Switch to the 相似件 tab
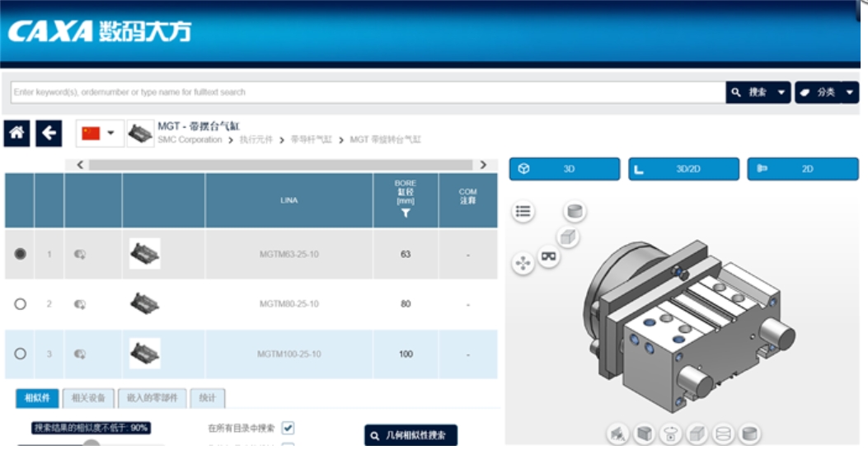The width and height of the screenshot is (868, 450). [x=37, y=398]
